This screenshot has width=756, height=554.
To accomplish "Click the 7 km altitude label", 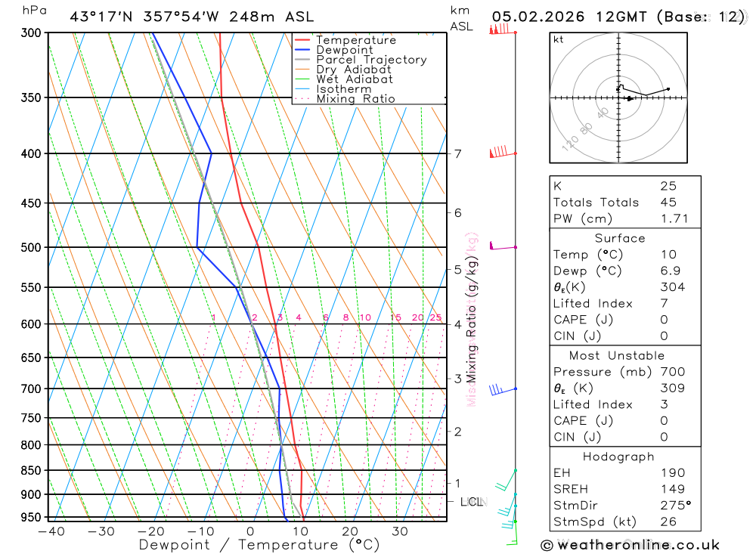I will coord(458,154).
